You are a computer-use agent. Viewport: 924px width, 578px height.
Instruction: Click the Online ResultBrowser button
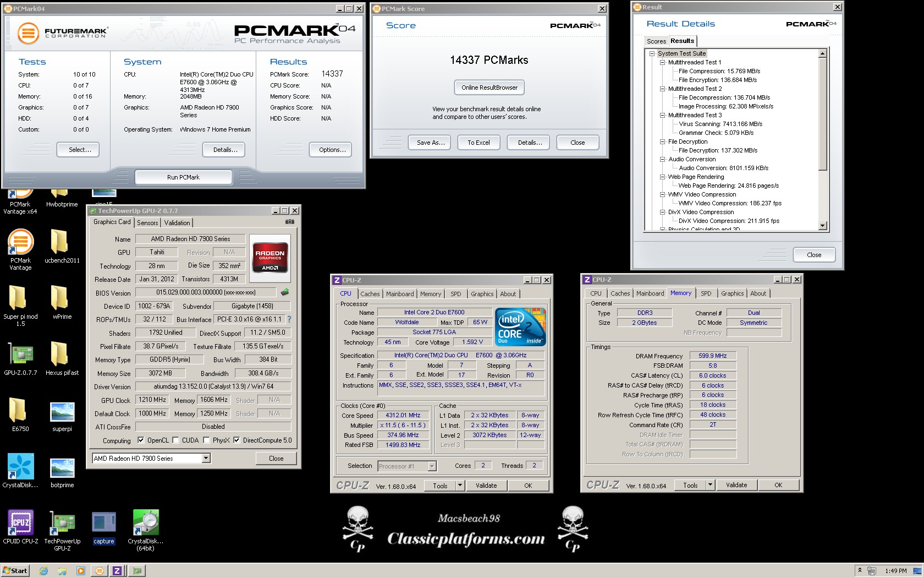coord(490,88)
